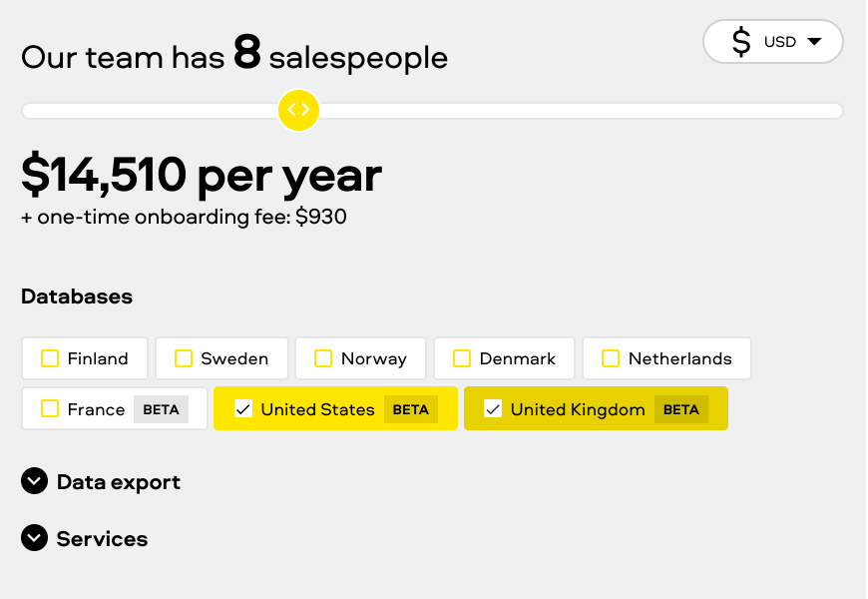Click the dollar sign currency icon
This screenshot has height=599, width=868.
click(x=741, y=42)
